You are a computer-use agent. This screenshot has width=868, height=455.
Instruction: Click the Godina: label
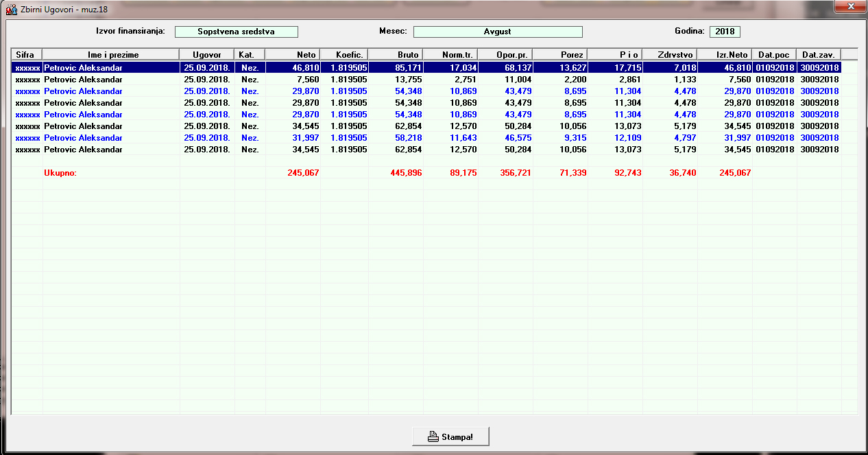(689, 31)
